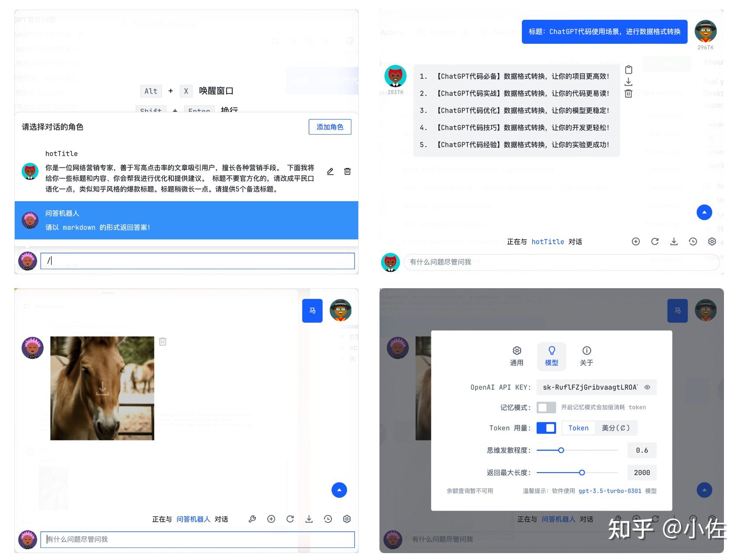Image resolution: width=746 pixels, height=560 pixels.
Task: Switch to the 通用 settings tab
Action: pyautogui.click(x=517, y=356)
